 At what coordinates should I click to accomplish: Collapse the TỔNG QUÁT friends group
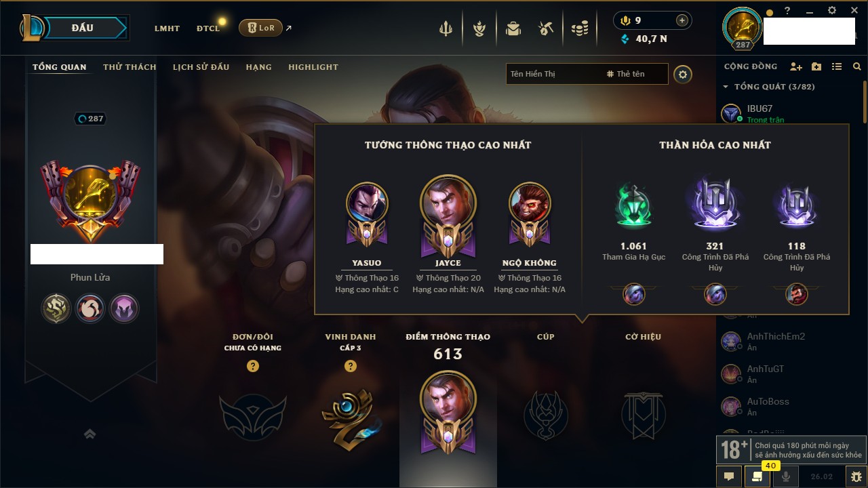[x=769, y=87]
